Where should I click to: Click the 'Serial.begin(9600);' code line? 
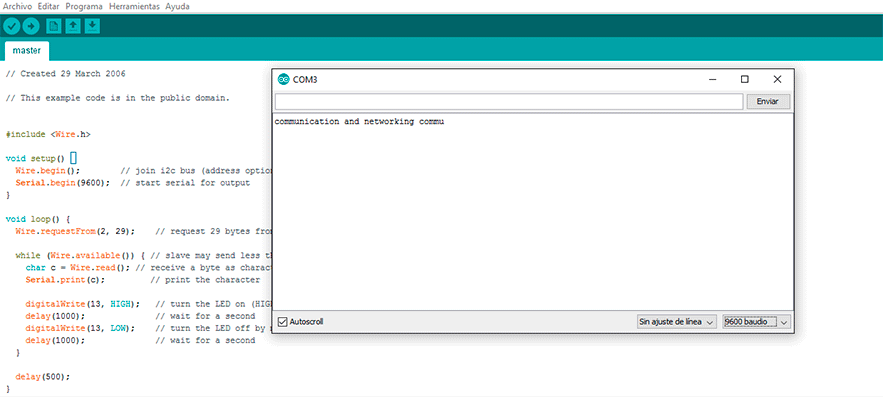tap(63, 183)
